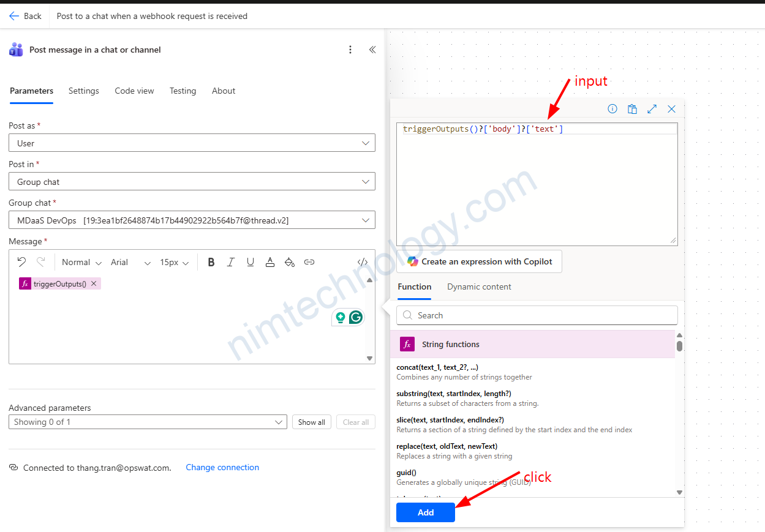Open the Advanced parameters dropdown
The image size is (765, 532).
148,422
